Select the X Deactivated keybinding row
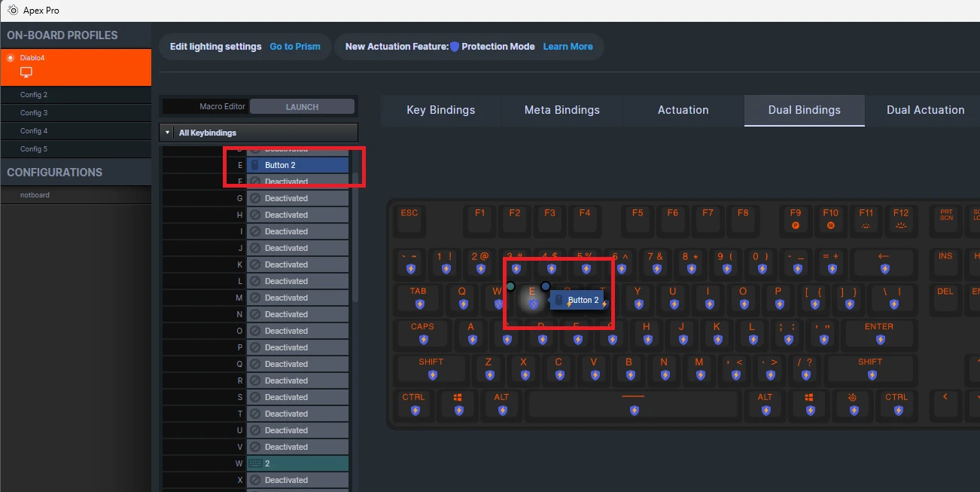Screen dimensions: 980x492 (x=256, y=480)
